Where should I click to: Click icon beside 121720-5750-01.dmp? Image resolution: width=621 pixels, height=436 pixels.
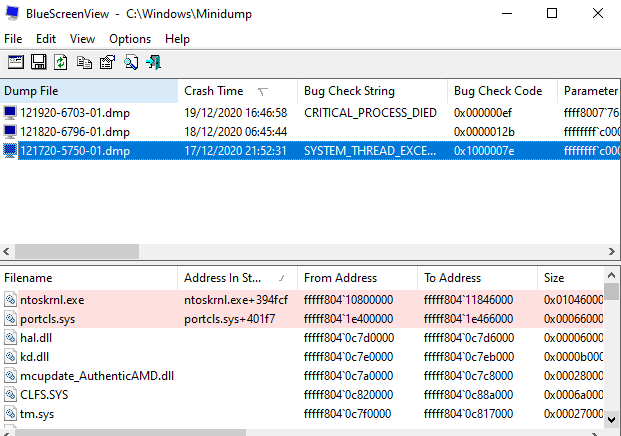[10, 150]
